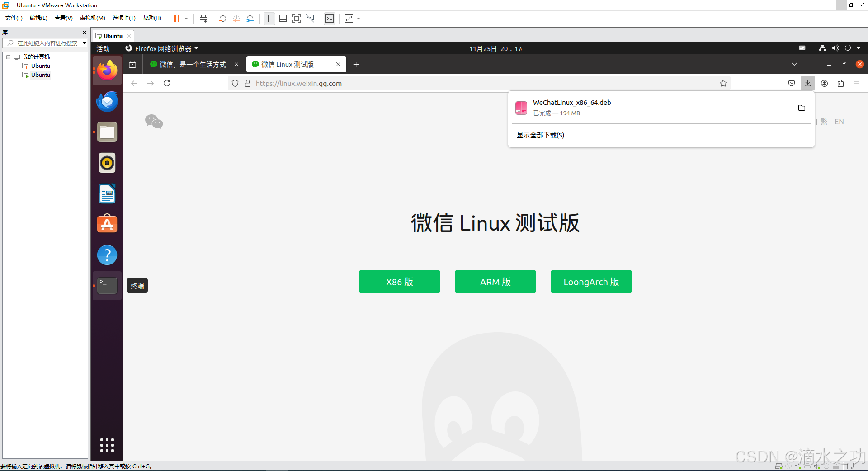Switch to Unity mode in the VMware toolbar
The image size is (868, 471).
point(310,19)
